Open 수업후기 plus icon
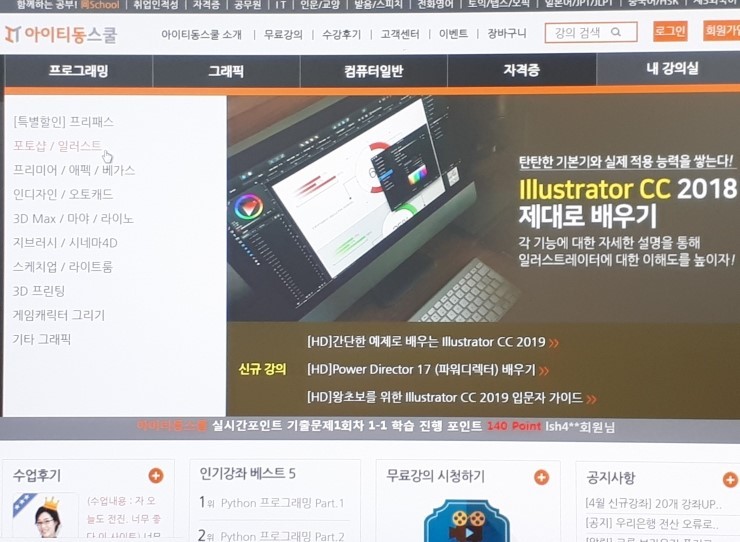The width and height of the screenshot is (740, 542). click(156, 475)
